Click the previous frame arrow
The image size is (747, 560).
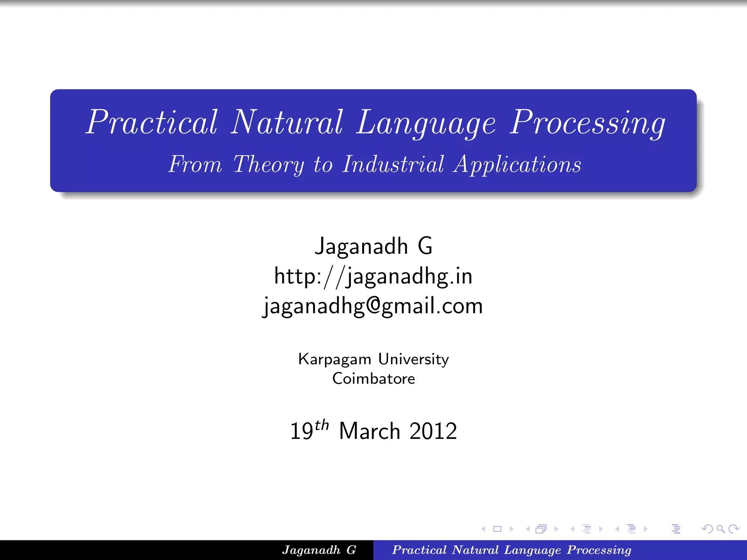(x=528, y=529)
